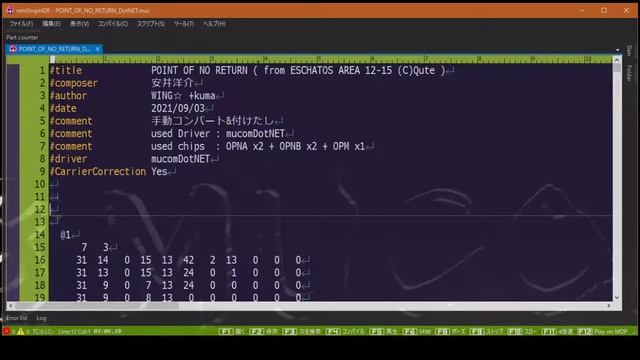The height and width of the screenshot is (360, 640).
Task: Click mucomDotNET on the #driver line
Action: pyautogui.click(x=180, y=159)
